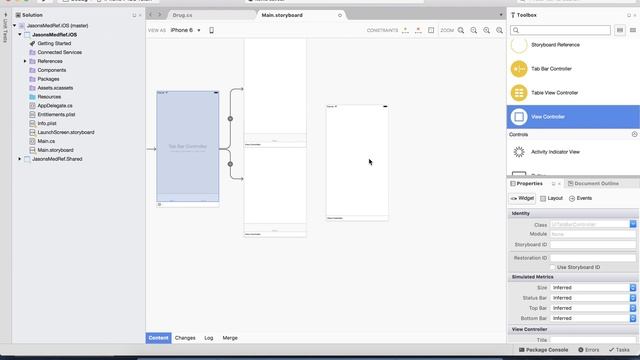Open the Size Inferred dropdown

click(x=633, y=288)
